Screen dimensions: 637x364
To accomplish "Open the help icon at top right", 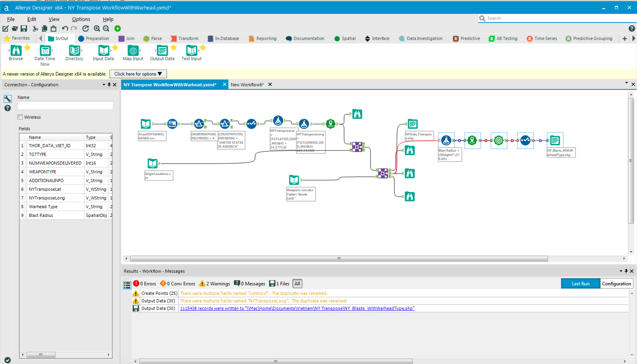I will pos(632,28).
